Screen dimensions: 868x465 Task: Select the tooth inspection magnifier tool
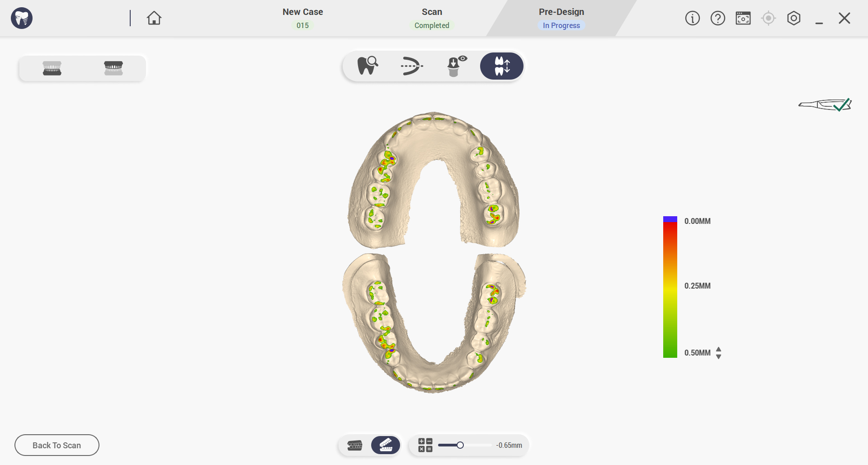click(368, 66)
